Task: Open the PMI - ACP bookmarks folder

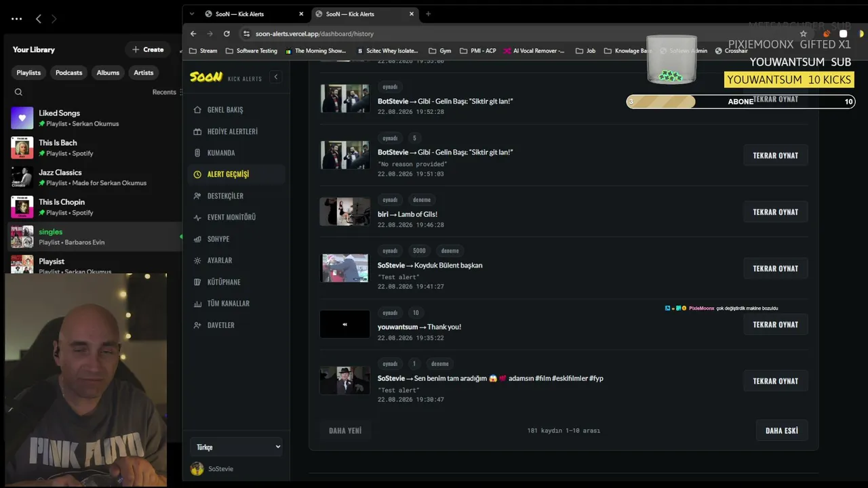Action: (x=477, y=51)
